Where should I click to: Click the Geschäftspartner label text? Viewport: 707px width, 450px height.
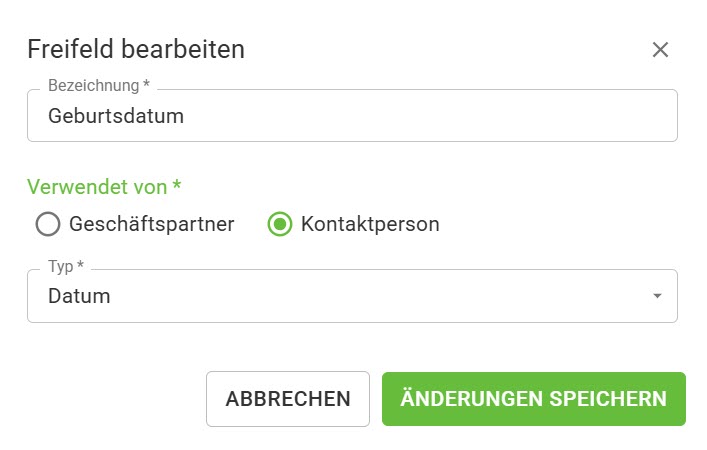pyautogui.click(x=151, y=224)
